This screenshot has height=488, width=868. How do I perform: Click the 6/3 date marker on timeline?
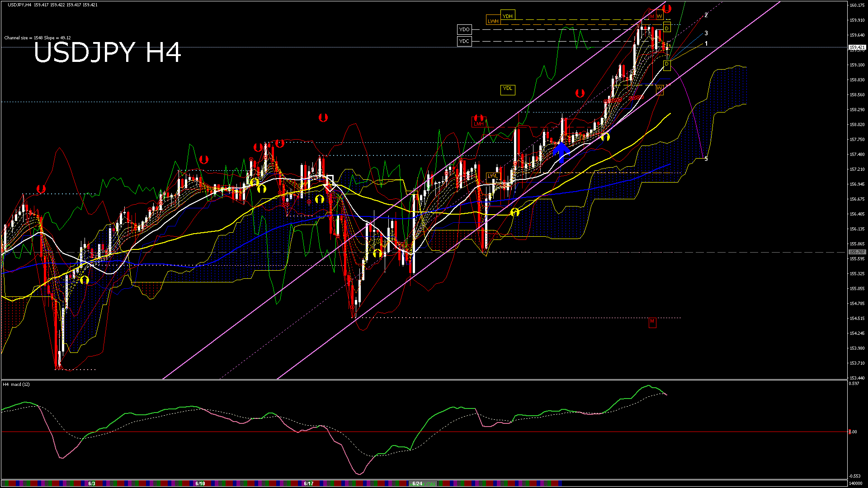(x=92, y=483)
